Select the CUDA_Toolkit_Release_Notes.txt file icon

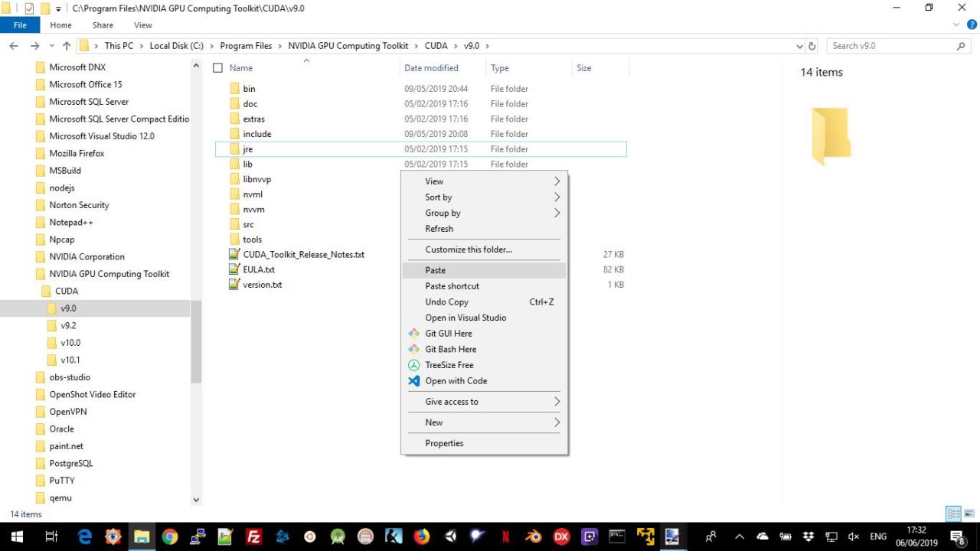click(235, 254)
